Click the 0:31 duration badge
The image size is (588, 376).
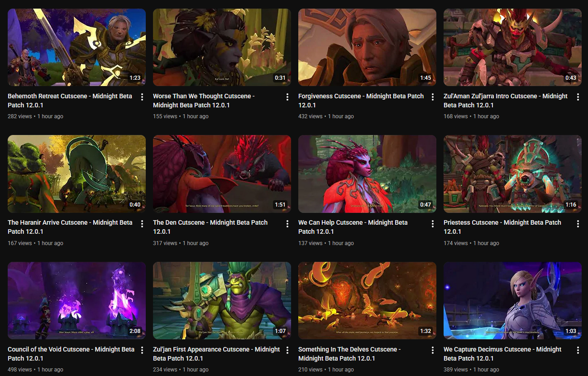tap(280, 78)
